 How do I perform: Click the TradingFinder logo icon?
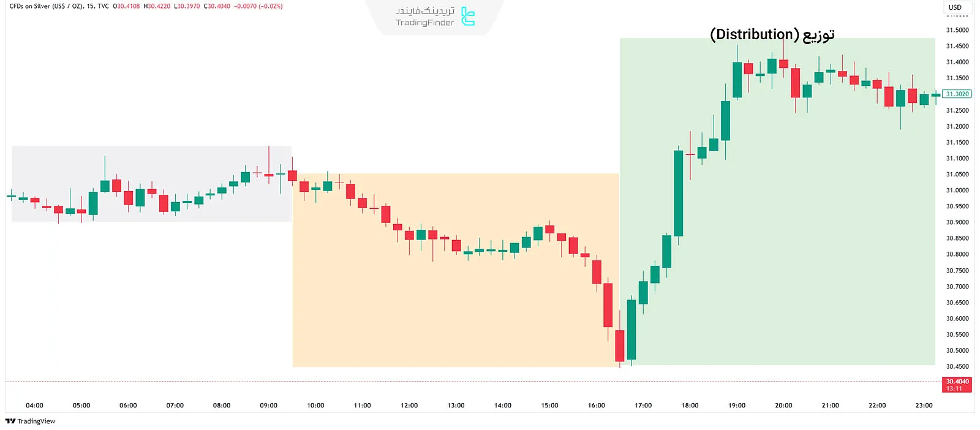coord(468,17)
